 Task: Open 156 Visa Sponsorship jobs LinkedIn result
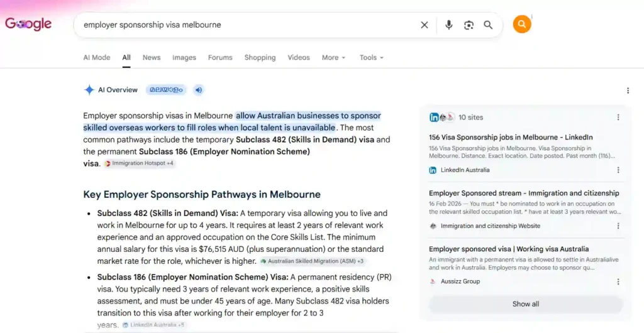(511, 138)
